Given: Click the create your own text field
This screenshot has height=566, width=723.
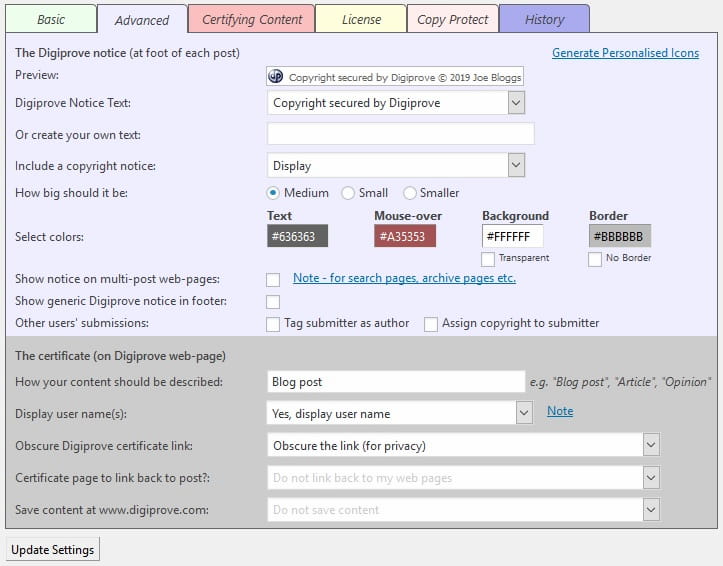Looking at the screenshot, I should (x=401, y=134).
